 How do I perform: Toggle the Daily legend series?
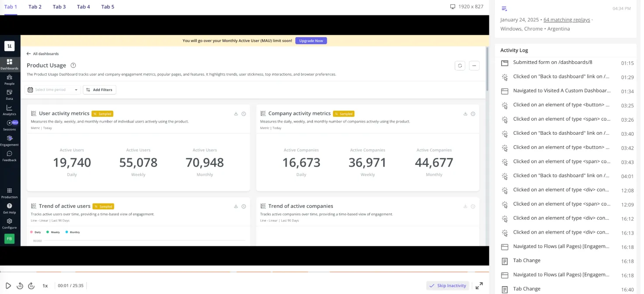point(35,232)
